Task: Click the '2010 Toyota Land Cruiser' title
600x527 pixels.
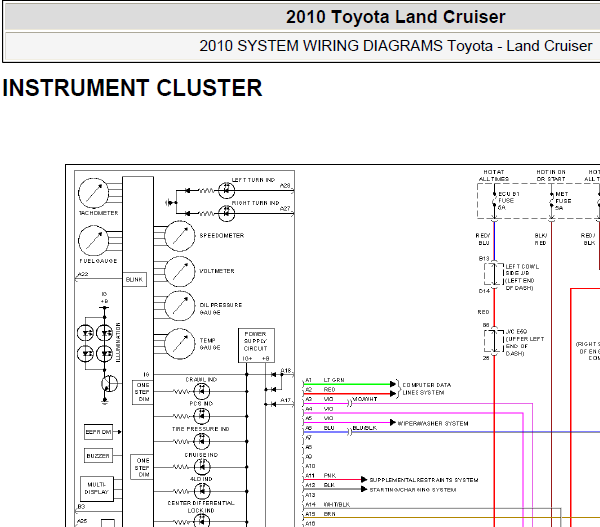Action: coord(396,17)
